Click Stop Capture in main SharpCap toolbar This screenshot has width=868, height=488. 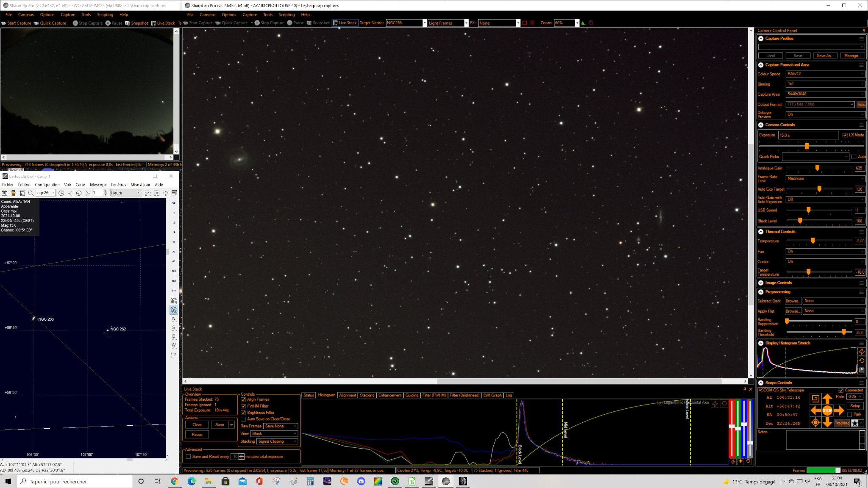click(x=270, y=23)
